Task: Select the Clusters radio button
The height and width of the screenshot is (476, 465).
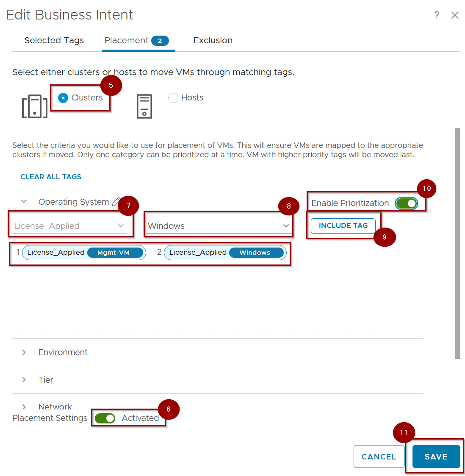Action: pyautogui.click(x=63, y=98)
